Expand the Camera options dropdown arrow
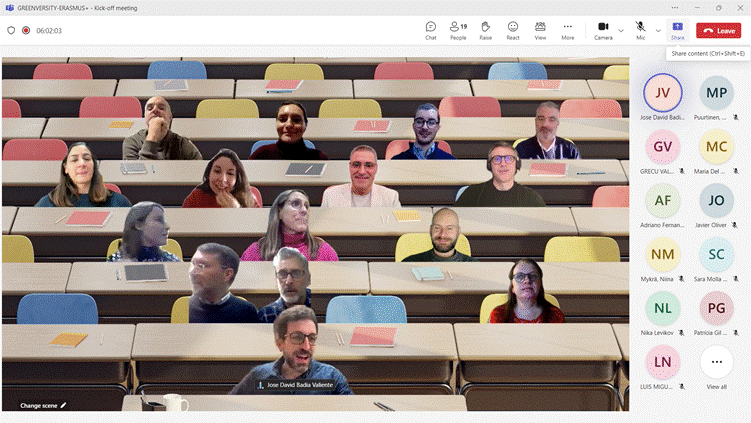The width and height of the screenshot is (751, 423). (621, 30)
